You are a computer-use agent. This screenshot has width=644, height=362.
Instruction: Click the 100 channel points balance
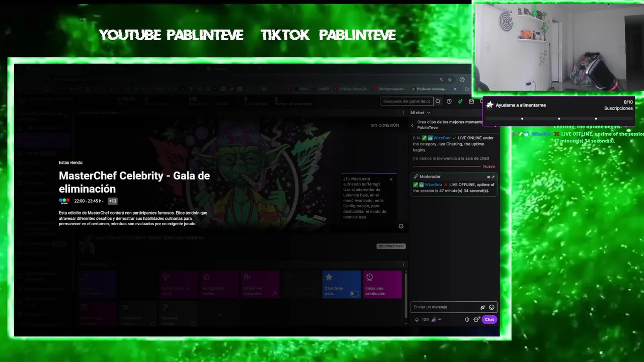(425, 320)
